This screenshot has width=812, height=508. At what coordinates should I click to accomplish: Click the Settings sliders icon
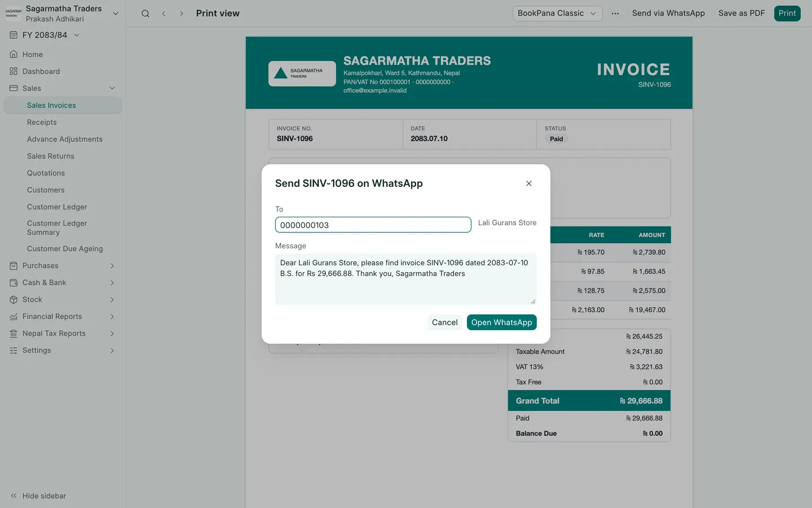[x=14, y=351]
